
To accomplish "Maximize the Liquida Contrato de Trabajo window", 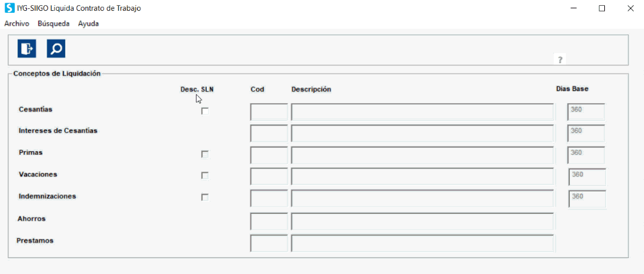I will (602, 8).
